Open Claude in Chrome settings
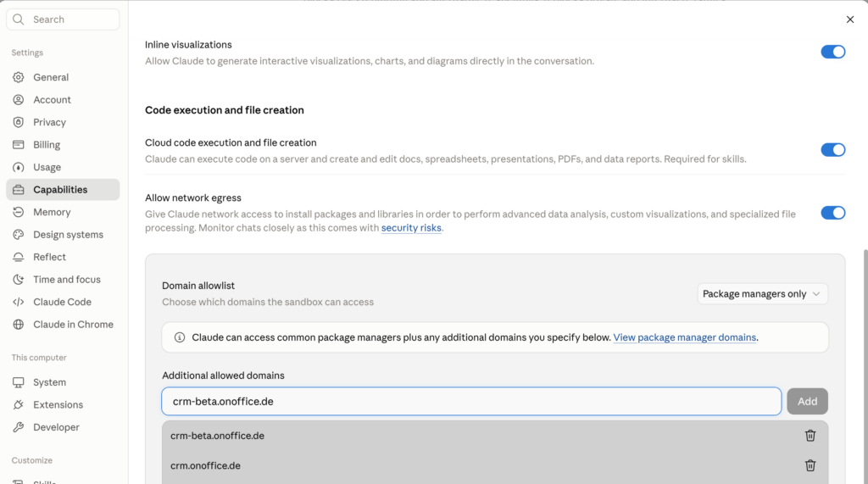The width and height of the screenshot is (868, 484). coord(63,325)
